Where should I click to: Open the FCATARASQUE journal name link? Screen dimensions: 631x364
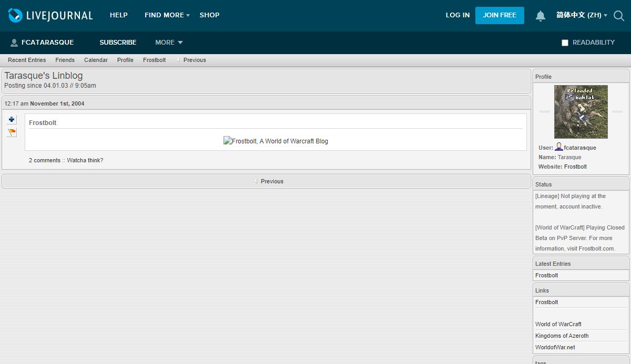click(47, 43)
